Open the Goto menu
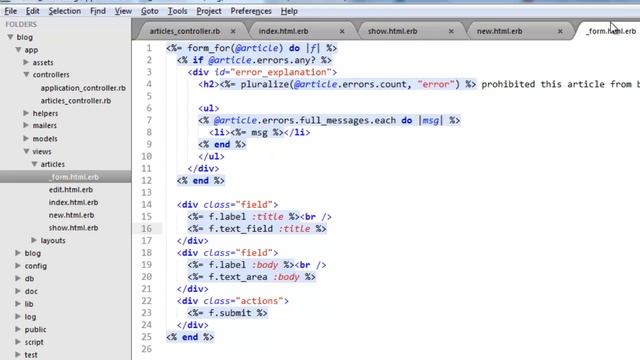Viewport: 640px width, 360px height. pos(150,11)
